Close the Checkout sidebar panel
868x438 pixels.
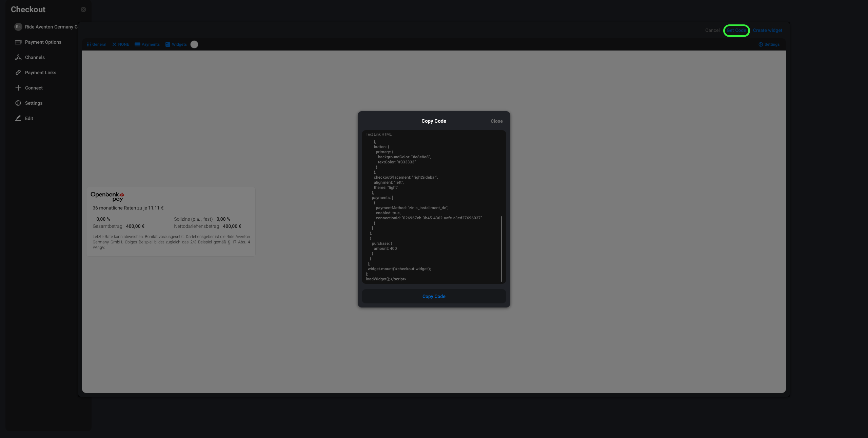pos(83,9)
